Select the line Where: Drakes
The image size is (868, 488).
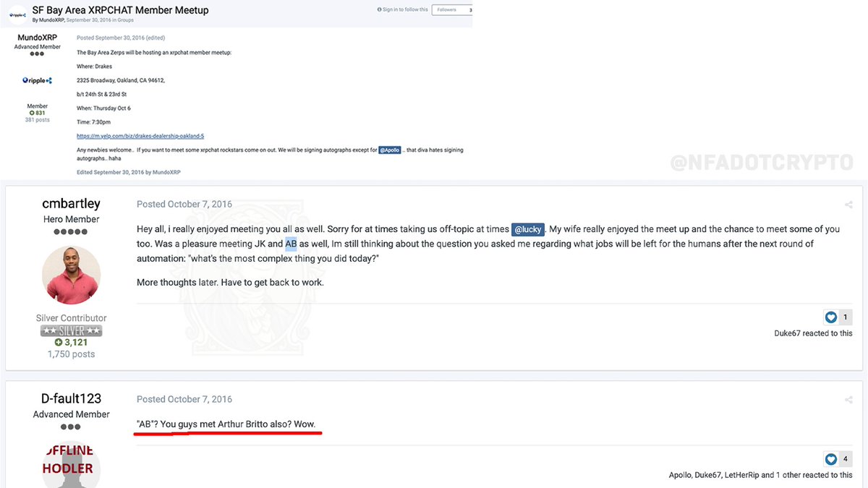pos(95,67)
